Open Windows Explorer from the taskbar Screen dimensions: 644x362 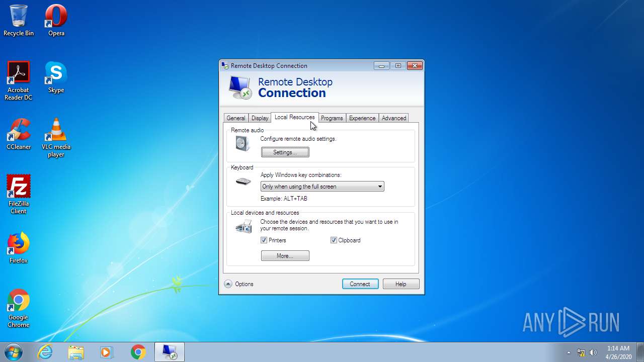click(76, 352)
